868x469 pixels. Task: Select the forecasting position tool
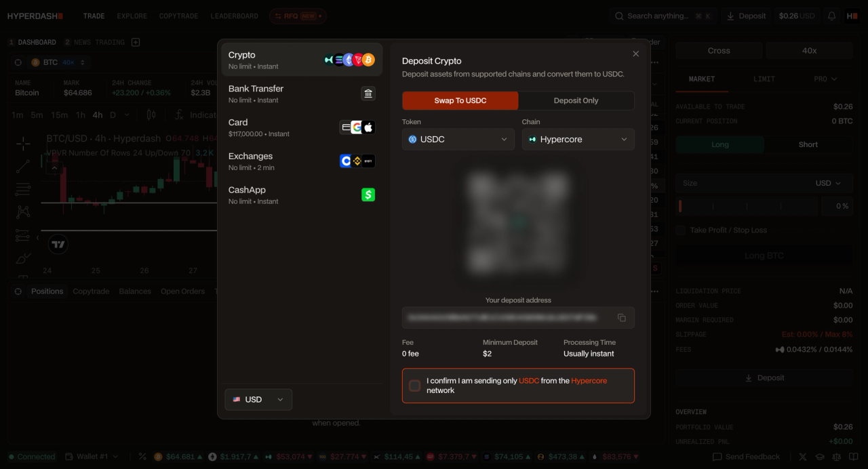pyautogui.click(x=23, y=235)
